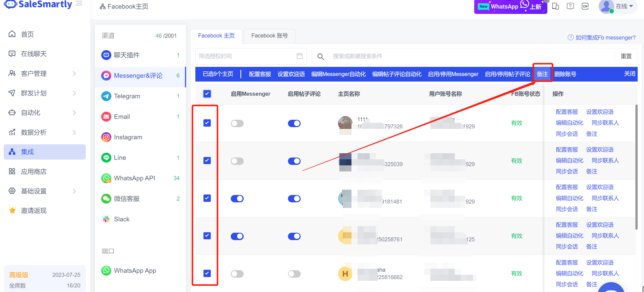Click the help question mark icon in header
The height and width of the screenshot is (292, 644).
(x=570, y=6)
